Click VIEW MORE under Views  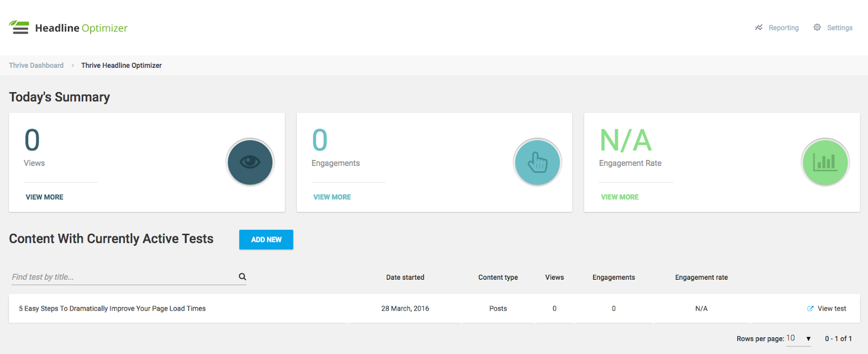click(x=44, y=197)
